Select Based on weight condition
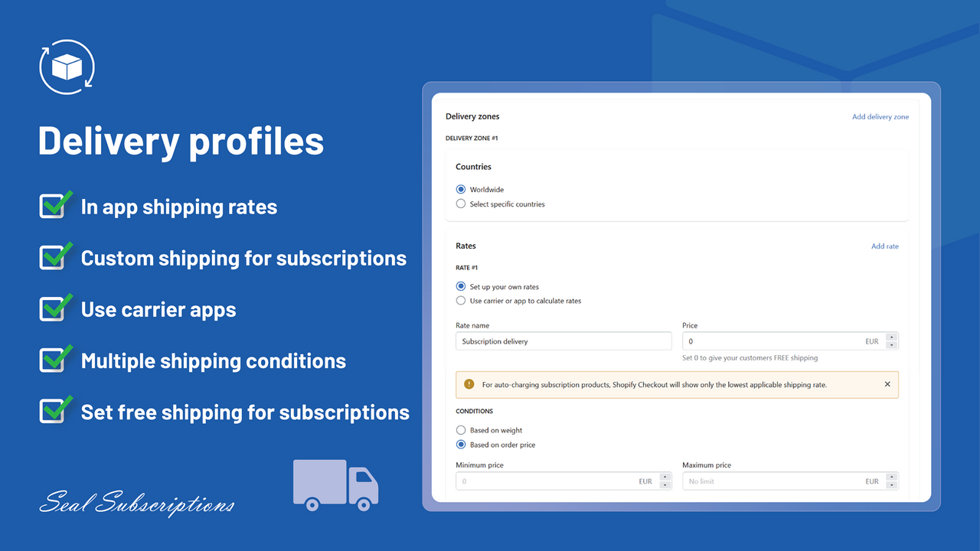Screen dimensions: 980x551 click(x=461, y=430)
